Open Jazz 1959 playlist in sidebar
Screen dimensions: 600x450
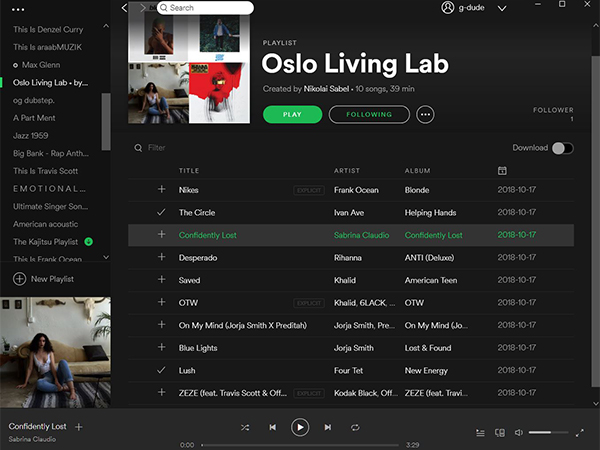(31, 135)
